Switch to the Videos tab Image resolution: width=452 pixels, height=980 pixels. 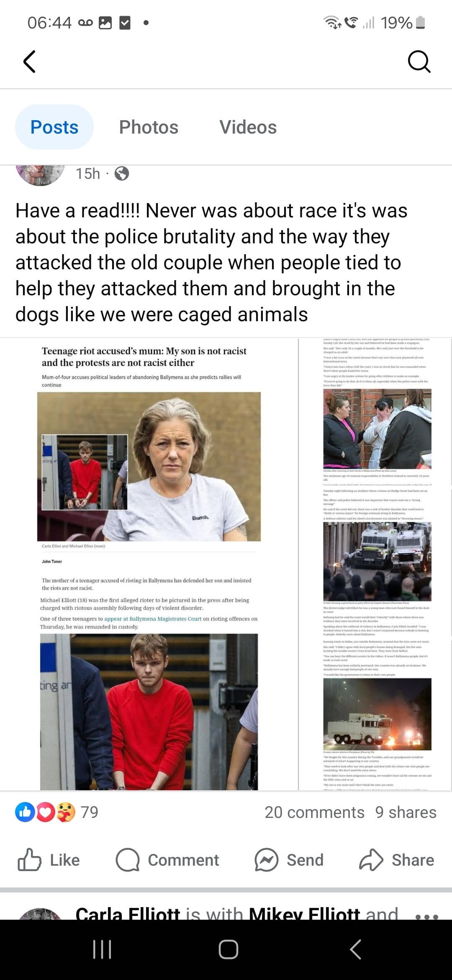(x=248, y=127)
